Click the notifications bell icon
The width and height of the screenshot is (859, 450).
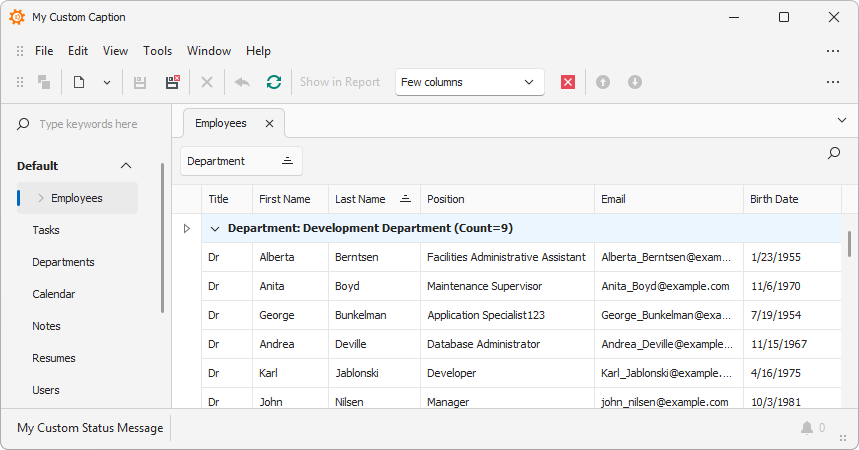[807, 428]
